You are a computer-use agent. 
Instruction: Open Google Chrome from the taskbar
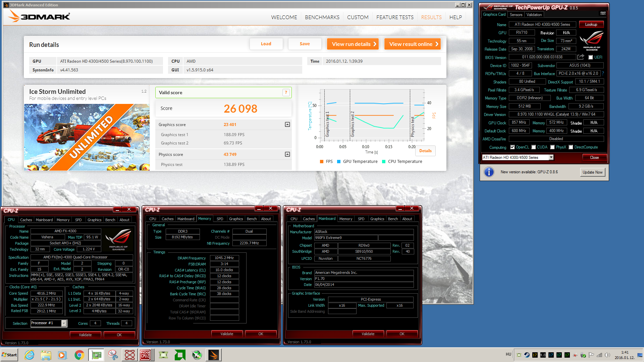(x=79, y=355)
